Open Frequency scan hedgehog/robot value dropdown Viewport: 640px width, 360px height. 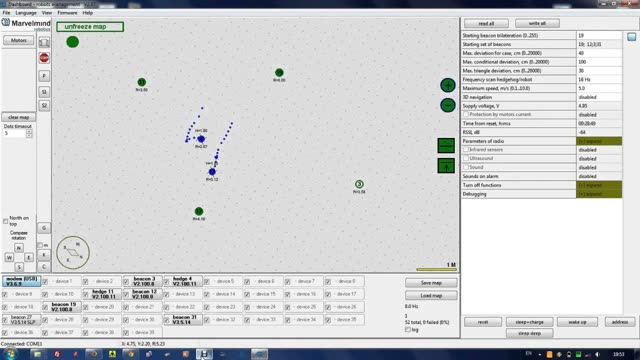point(599,80)
